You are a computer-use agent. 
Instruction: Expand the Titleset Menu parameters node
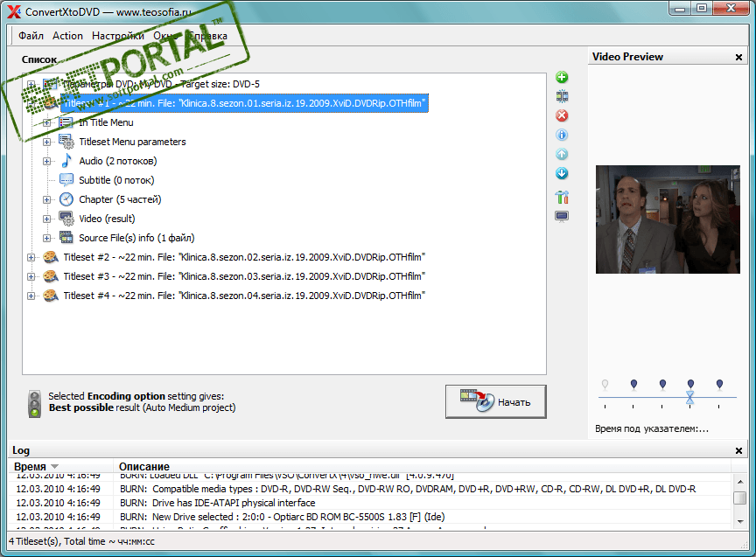click(x=46, y=143)
